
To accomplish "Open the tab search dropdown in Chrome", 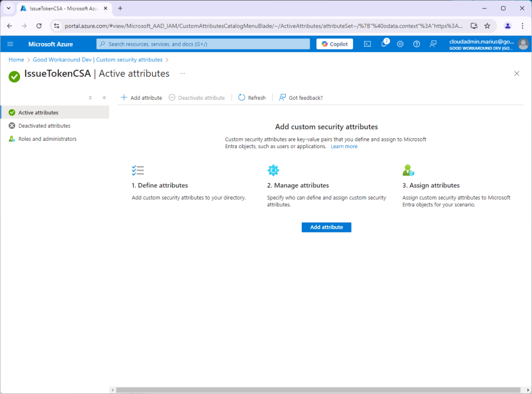I will 8,8.
